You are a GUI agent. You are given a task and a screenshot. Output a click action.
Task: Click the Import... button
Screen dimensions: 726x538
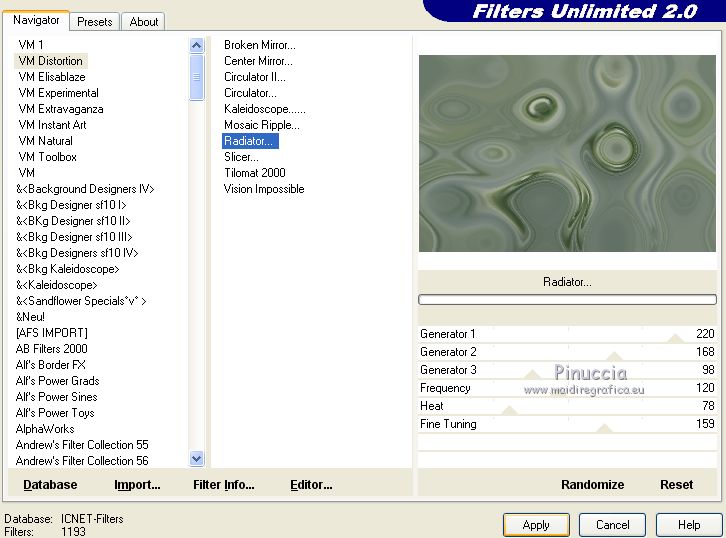click(x=137, y=485)
